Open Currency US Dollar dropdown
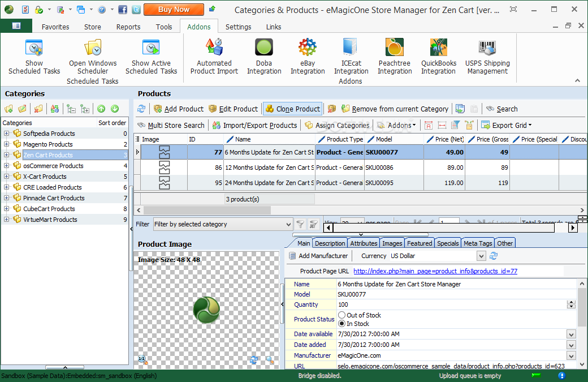 click(x=482, y=256)
